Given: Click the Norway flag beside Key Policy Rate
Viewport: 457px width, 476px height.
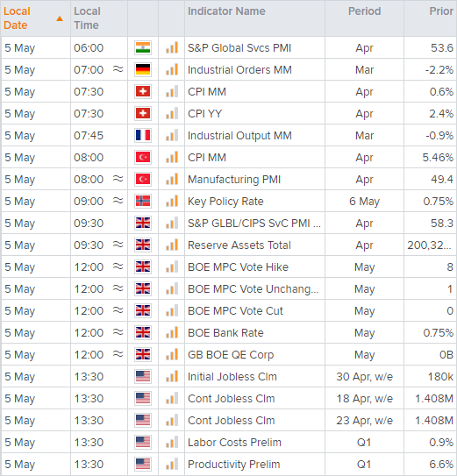Looking at the screenshot, I should pos(143,202).
